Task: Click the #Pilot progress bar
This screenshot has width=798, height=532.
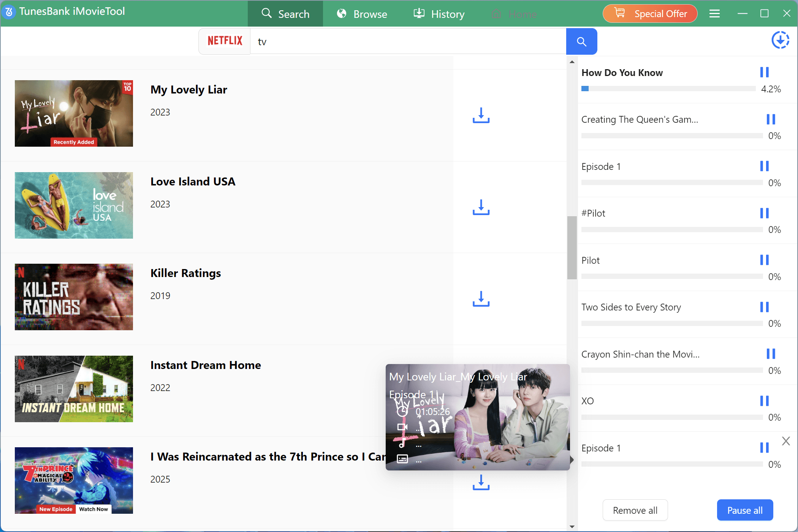Action: pos(672,230)
